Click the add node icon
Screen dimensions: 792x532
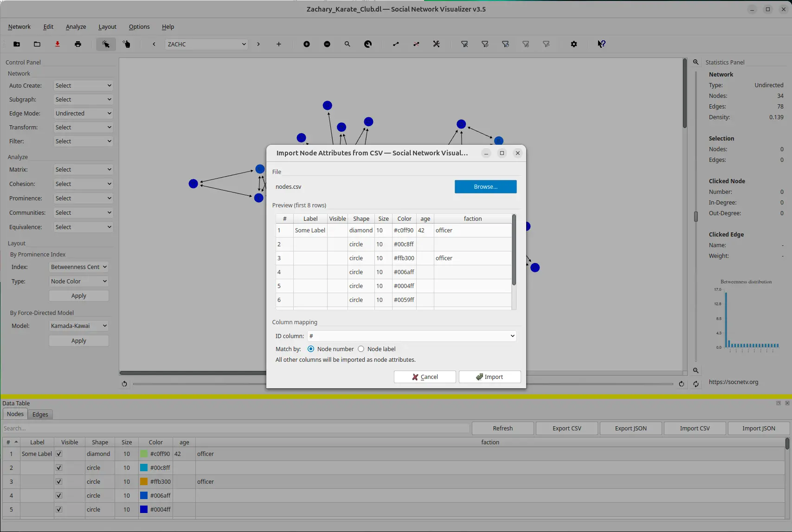(307, 44)
